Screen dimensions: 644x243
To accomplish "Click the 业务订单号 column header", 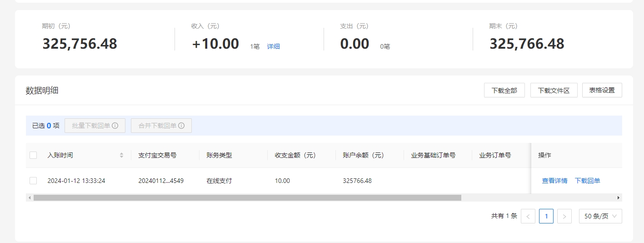I will (x=495, y=155).
